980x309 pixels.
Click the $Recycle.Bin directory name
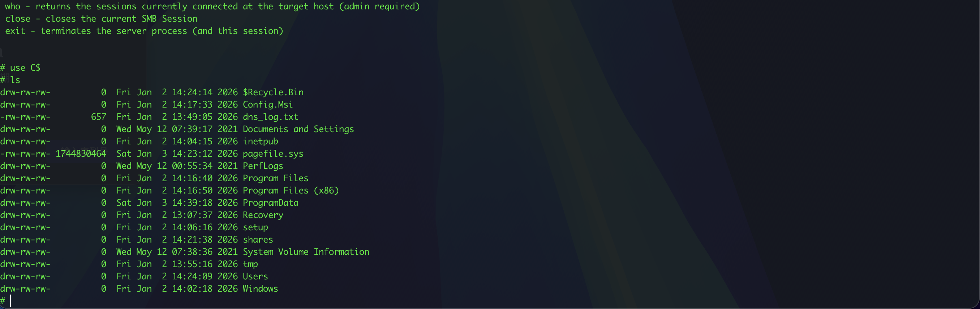tap(273, 92)
